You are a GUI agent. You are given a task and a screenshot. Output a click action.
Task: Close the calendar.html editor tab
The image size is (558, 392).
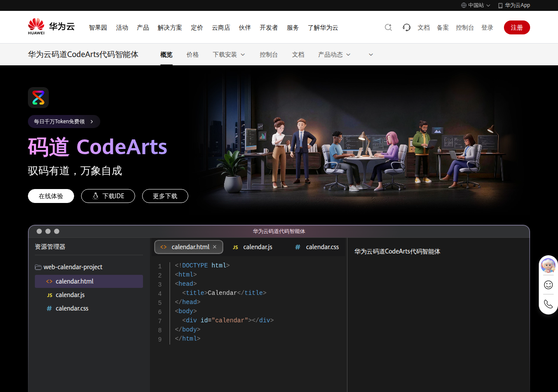point(214,247)
